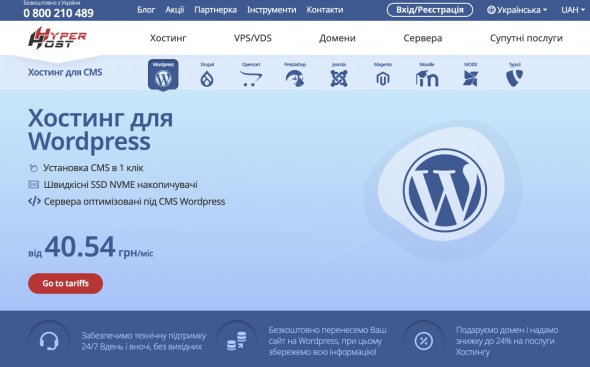
Task: Select the Prestashop CMS icon
Action: click(295, 75)
